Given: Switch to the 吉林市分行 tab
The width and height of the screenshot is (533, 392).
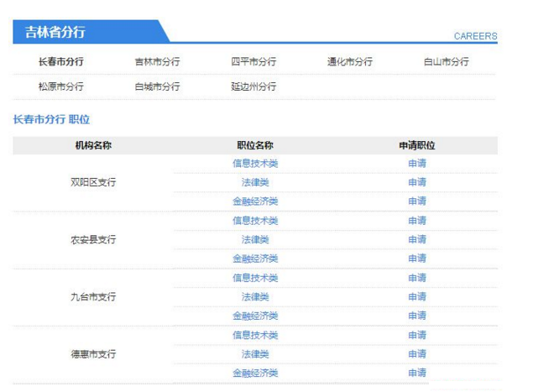Looking at the screenshot, I should [157, 62].
